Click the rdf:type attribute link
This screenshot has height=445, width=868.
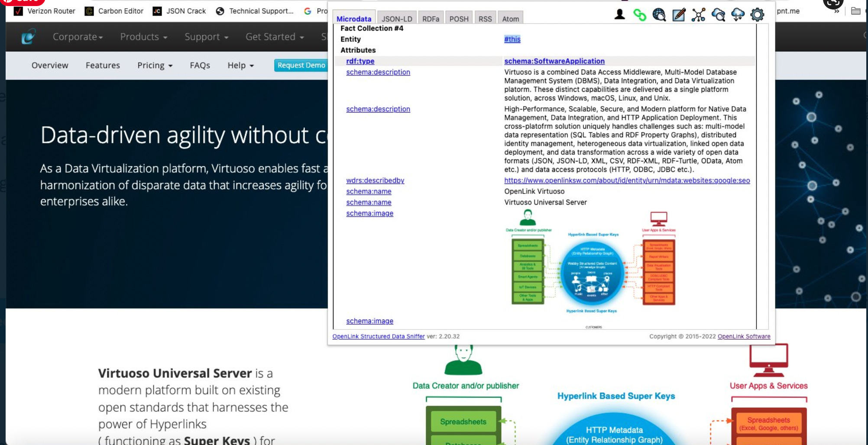[x=360, y=61]
